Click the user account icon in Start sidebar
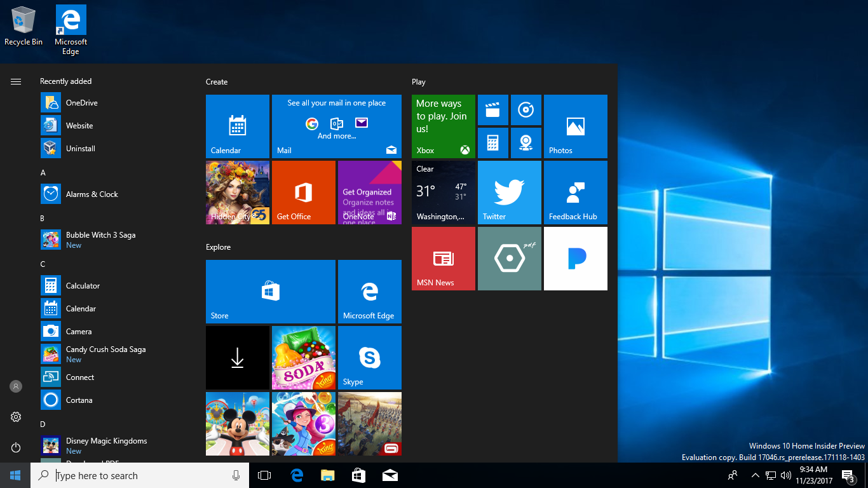 pos(16,386)
